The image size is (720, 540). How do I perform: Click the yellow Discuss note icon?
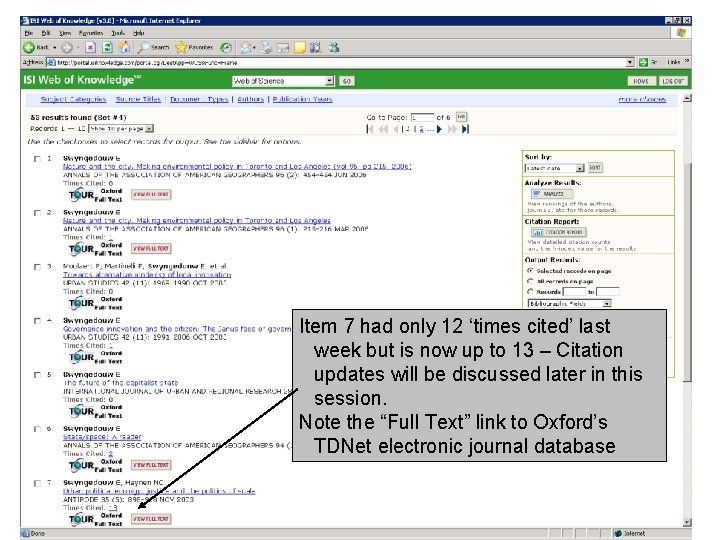[x=300, y=47]
